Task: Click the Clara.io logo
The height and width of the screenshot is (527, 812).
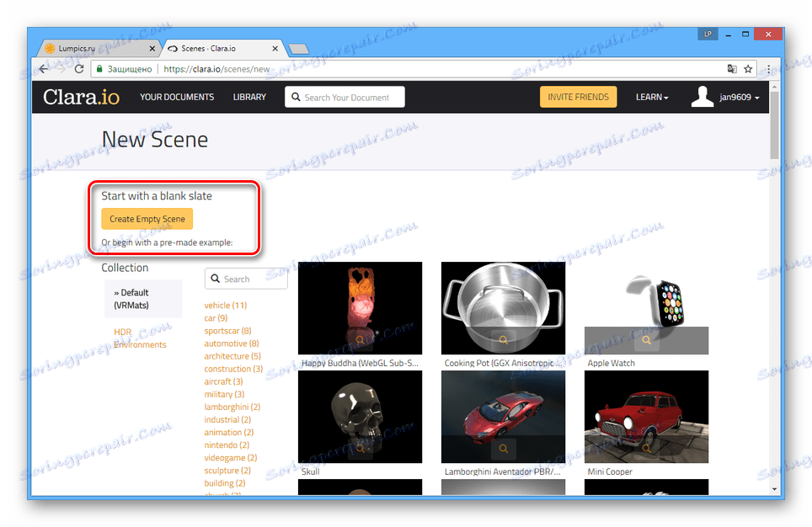Action: coord(81,97)
